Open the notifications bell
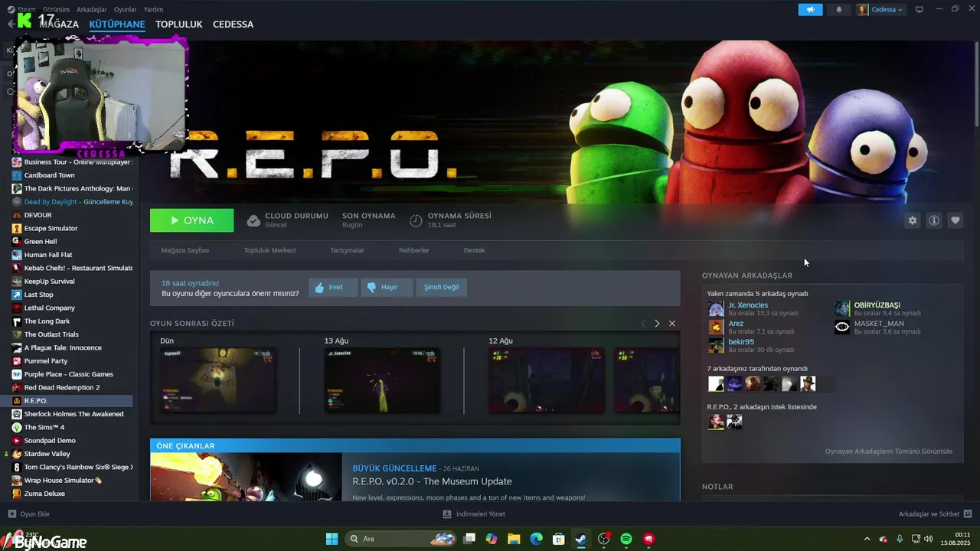 tap(838, 9)
